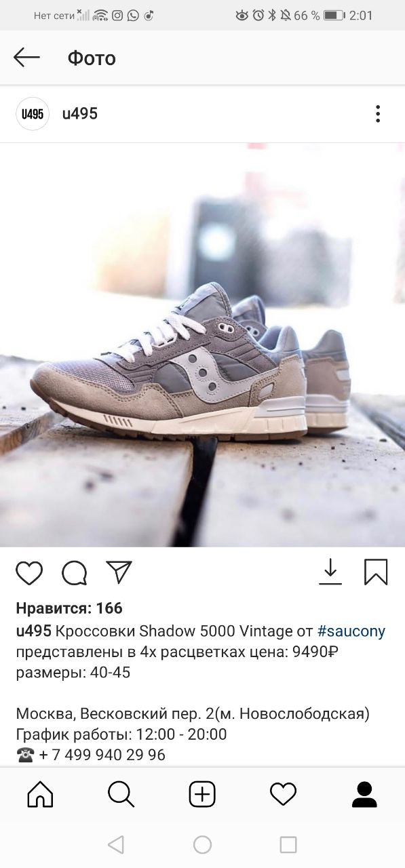
Task: Tap the u495 username in post header
Action: click(x=80, y=114)
